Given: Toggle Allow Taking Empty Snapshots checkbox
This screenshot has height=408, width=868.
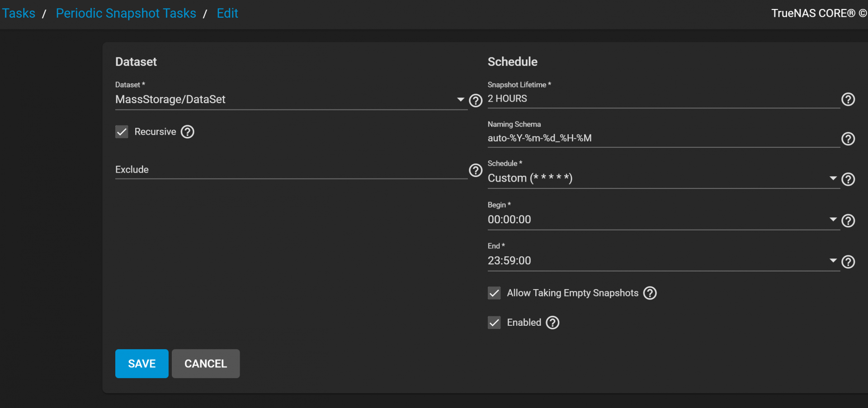Looking at the screenshot, I should point(494,293).
